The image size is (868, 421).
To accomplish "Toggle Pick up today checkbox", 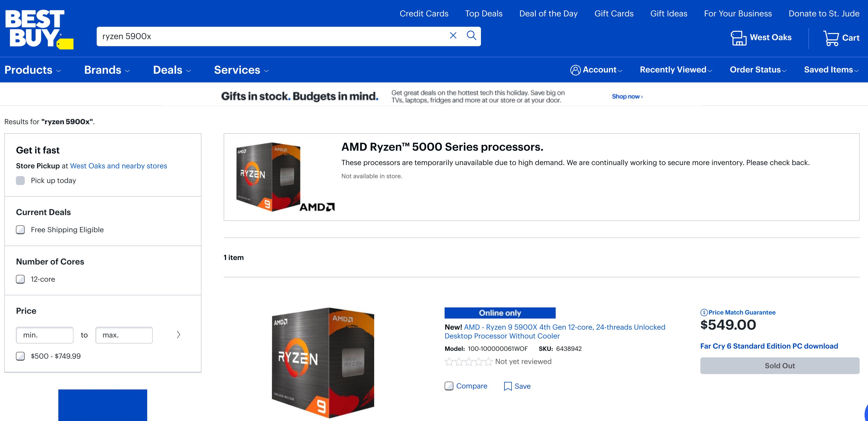I will click(20, 180).
